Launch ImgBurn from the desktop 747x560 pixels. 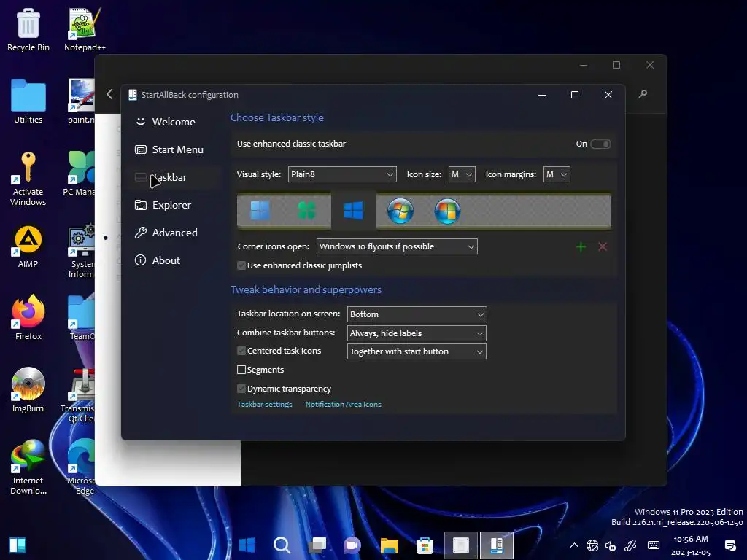tap(28, 389)
